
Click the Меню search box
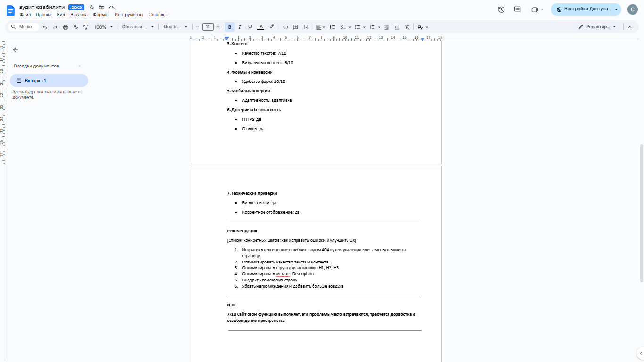[x=24, y=27]
